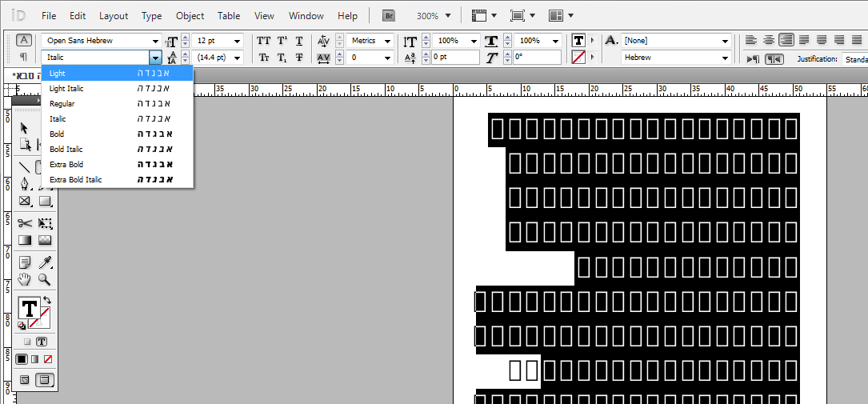Open the Window menu
This screenshot has height=404, width=868.
click(x=306, y=16)
